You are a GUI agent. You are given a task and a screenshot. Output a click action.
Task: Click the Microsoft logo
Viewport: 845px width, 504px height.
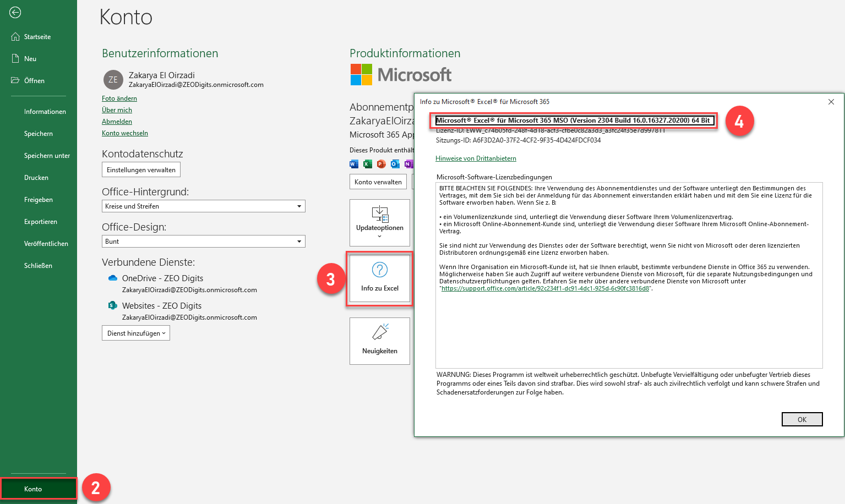pos(401,75)
